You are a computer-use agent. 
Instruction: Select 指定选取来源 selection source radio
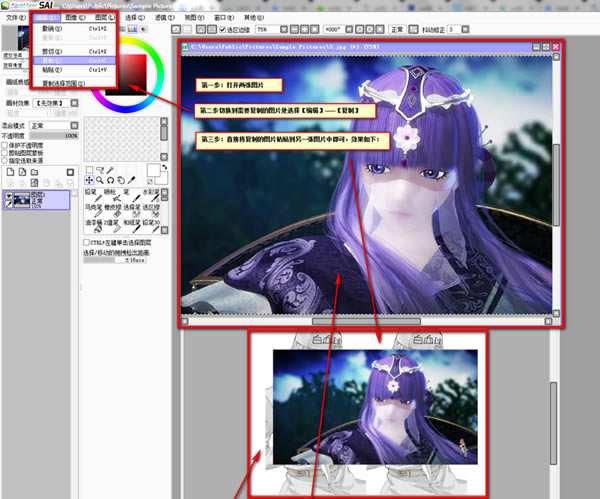[x=5, y=161]
